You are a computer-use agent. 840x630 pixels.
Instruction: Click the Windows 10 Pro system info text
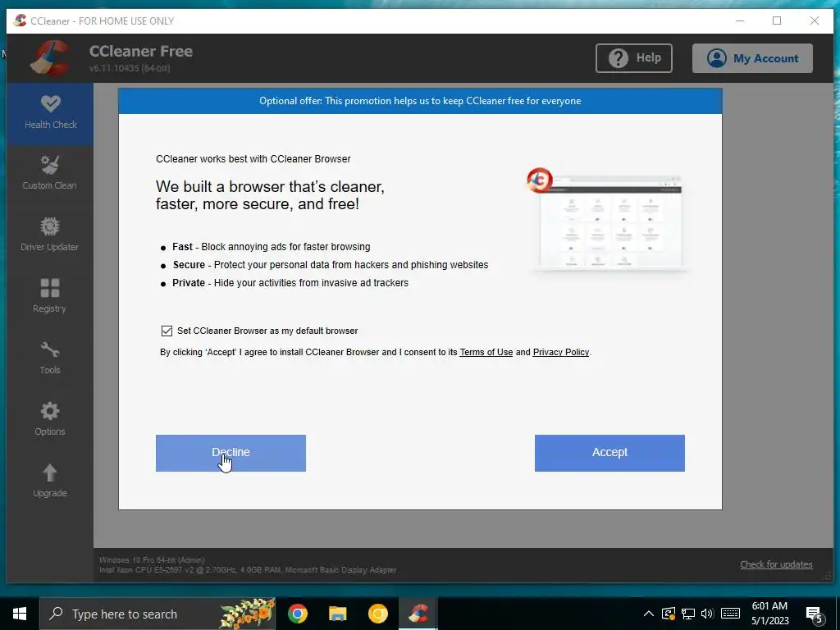point(152,559)
